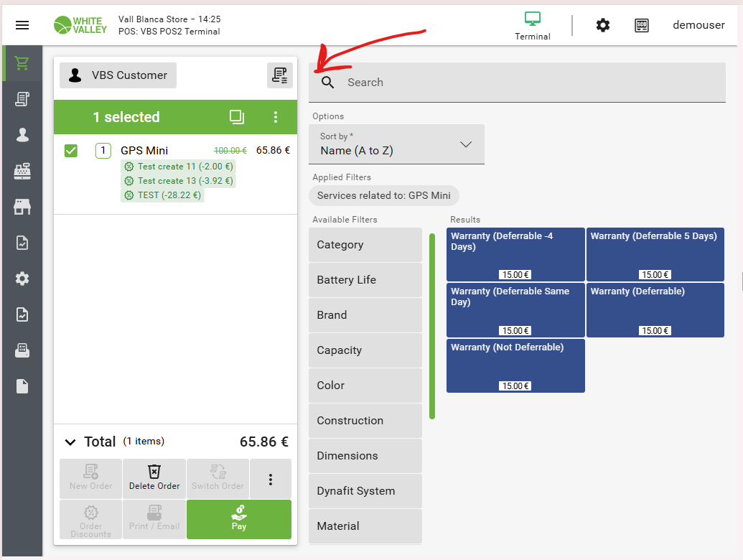The image size is (743, 560).
Task: Open the Sort by dropdown
Action: [x=396, y=144]
